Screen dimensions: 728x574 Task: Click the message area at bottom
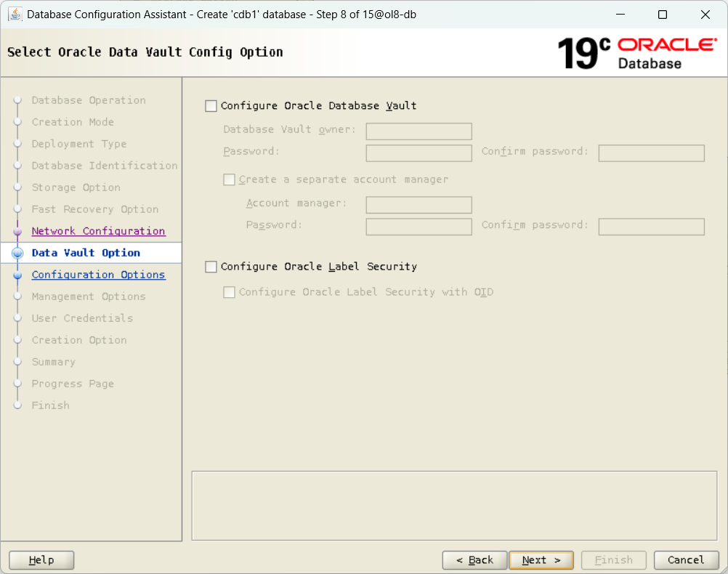coord(455,506)
